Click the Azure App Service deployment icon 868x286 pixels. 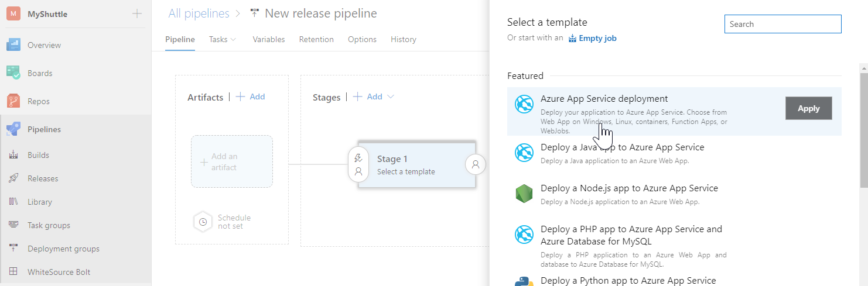coord(524,104)
